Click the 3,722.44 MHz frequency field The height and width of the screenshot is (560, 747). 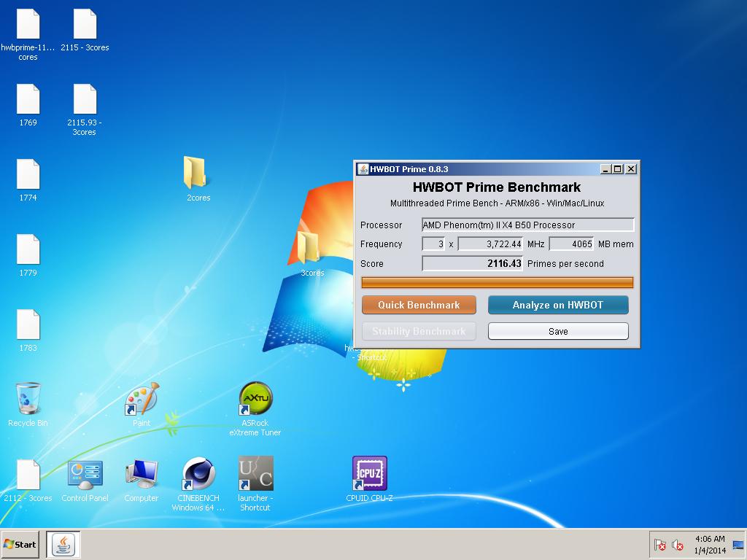[x=490, y=244]
